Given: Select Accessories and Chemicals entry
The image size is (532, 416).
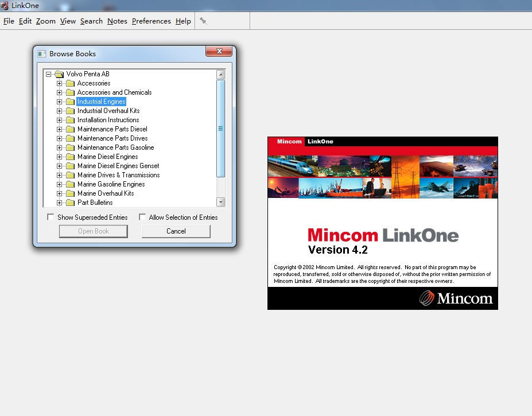Looking at the screenshot, I should click(x=114, y=92).
